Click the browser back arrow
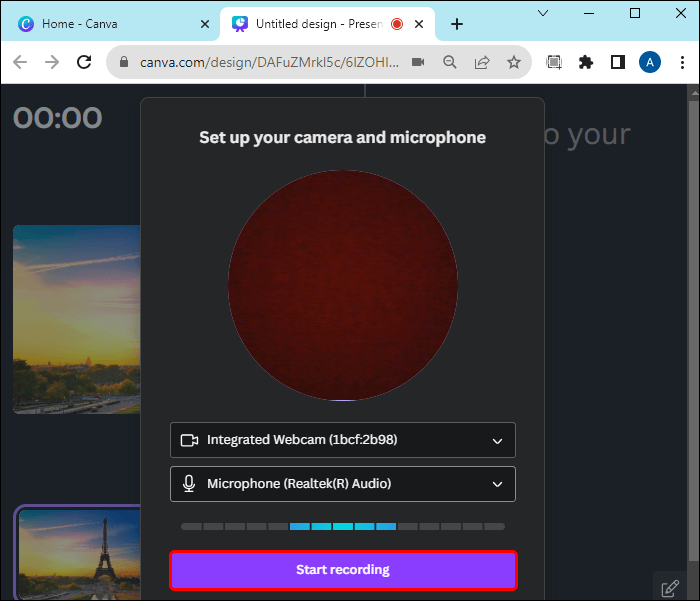 [x=20, y=62]
